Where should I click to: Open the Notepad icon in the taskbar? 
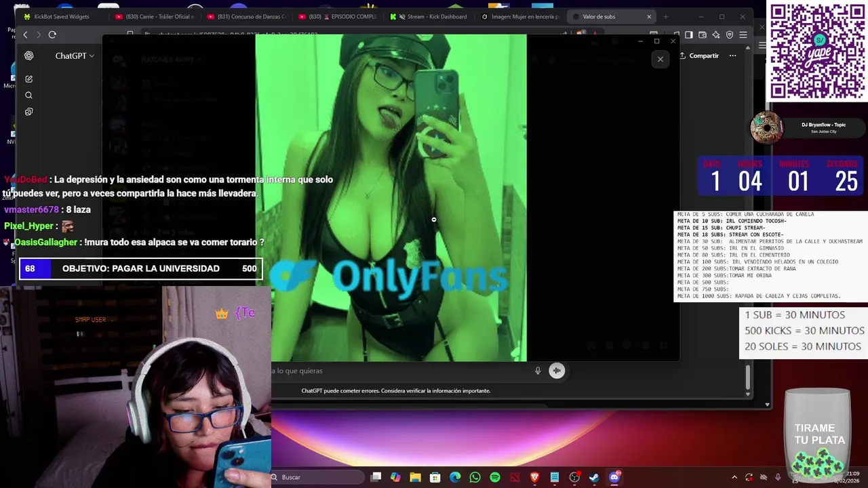click(554, 477)
